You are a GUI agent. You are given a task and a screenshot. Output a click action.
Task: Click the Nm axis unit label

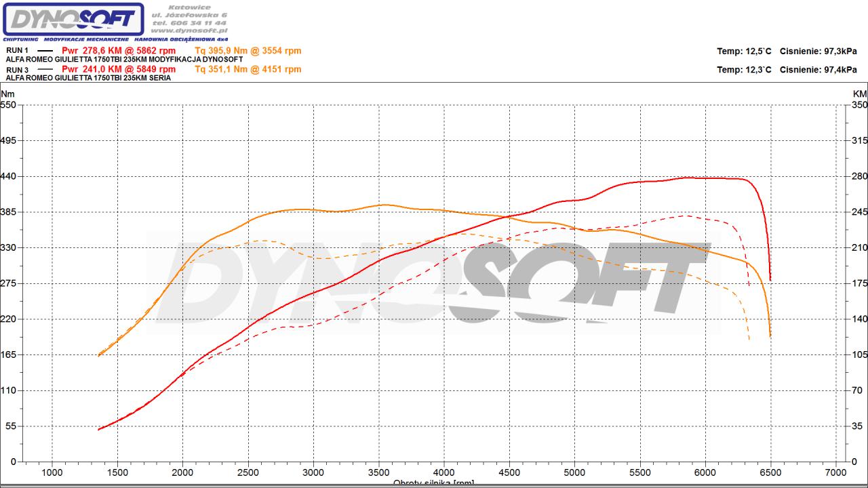(7, 94)
